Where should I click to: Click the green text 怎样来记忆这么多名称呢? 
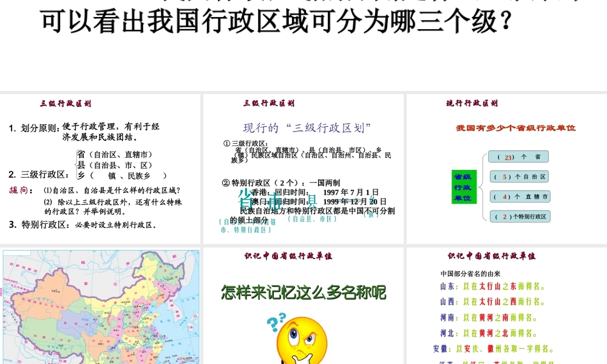click(303, 292)
